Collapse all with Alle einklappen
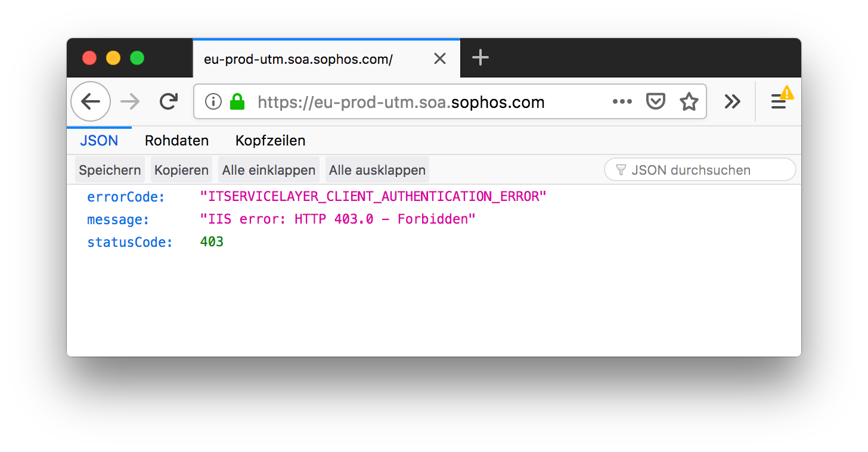Screen dimensions: 868x452 pyautogui.click(x=268, y=170)
